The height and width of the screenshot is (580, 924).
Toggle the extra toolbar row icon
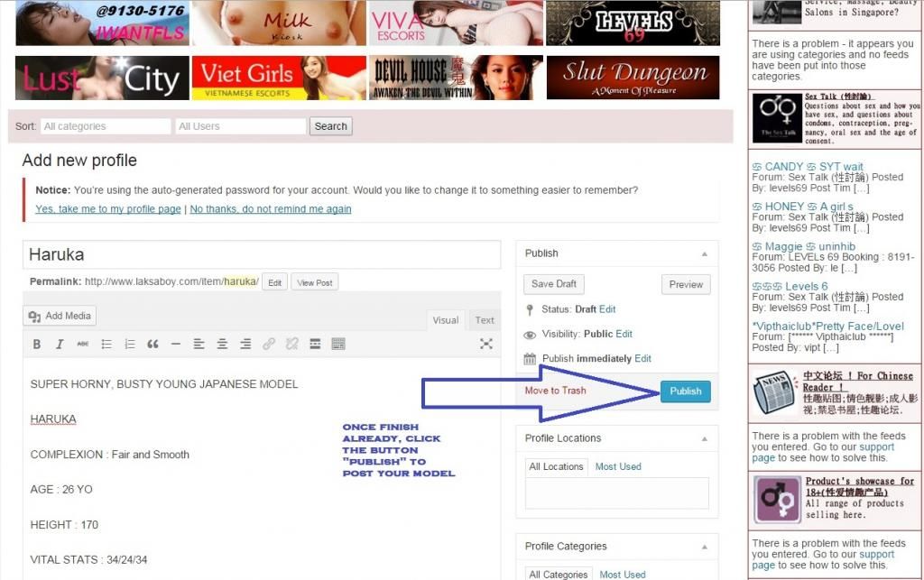[338, 344]
